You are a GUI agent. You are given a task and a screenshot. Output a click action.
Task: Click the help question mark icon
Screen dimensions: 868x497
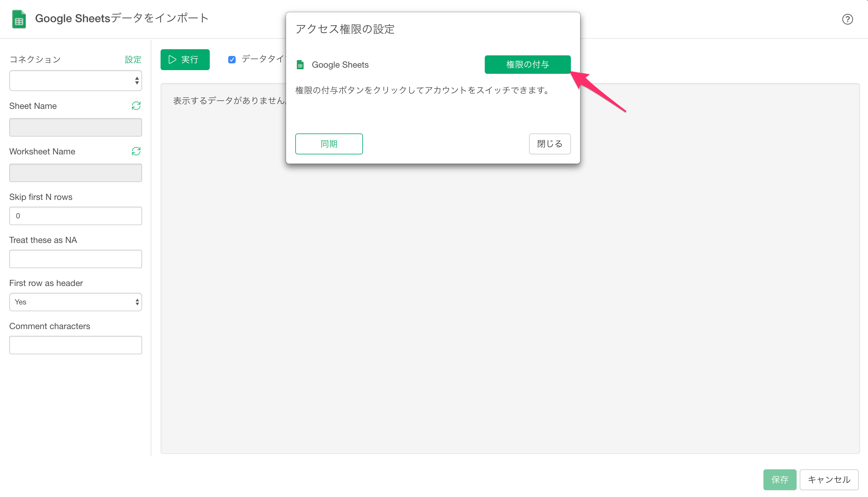tap(847, 19)
